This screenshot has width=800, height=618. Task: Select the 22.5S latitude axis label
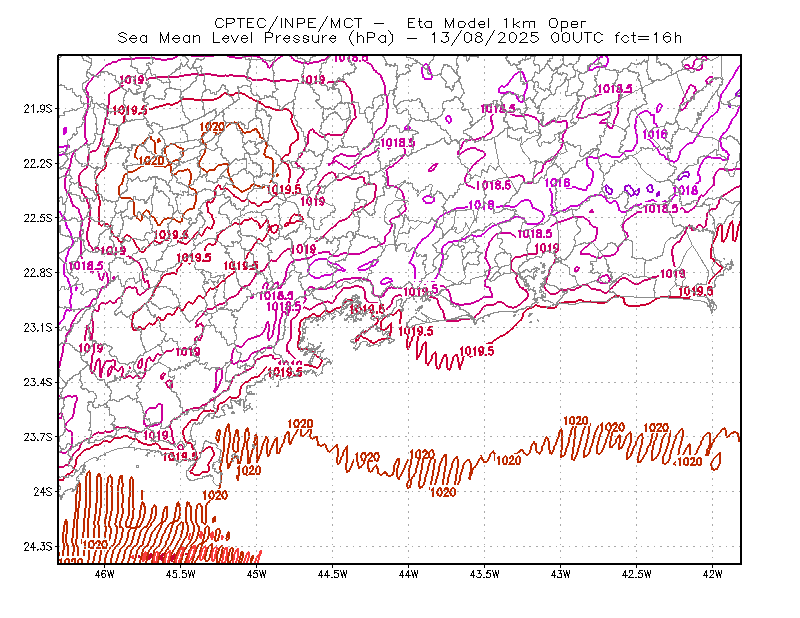38,218
